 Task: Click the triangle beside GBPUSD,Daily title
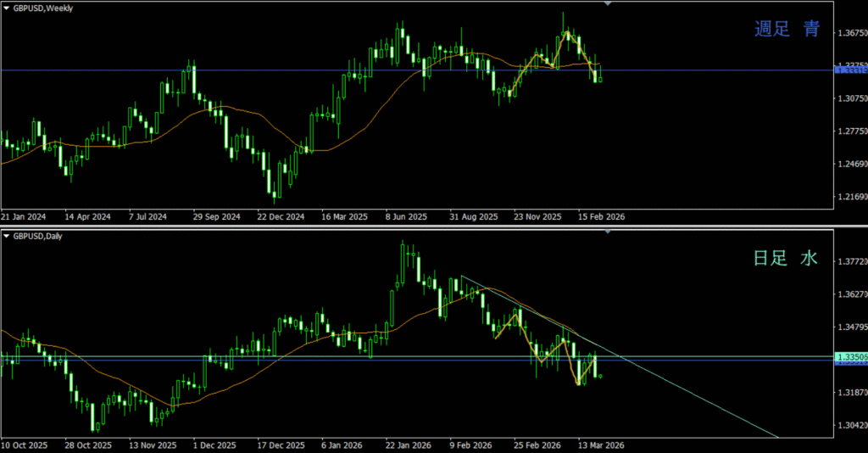pyautogui.click(x=6, y=235)
